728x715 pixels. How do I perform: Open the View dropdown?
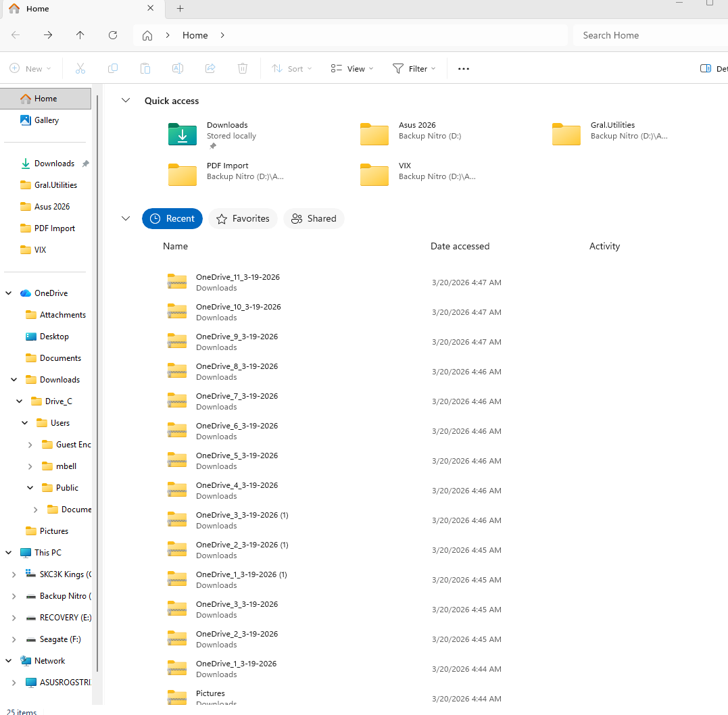click(352, 69)
